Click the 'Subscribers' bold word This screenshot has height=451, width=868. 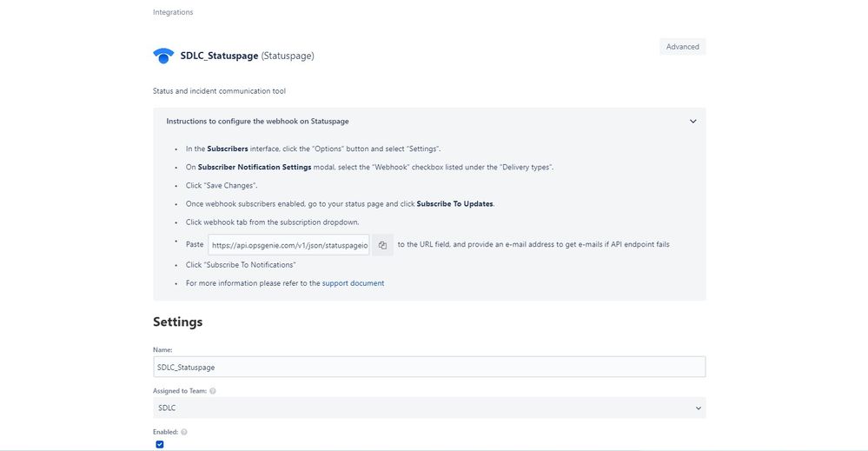coord(228,149)
